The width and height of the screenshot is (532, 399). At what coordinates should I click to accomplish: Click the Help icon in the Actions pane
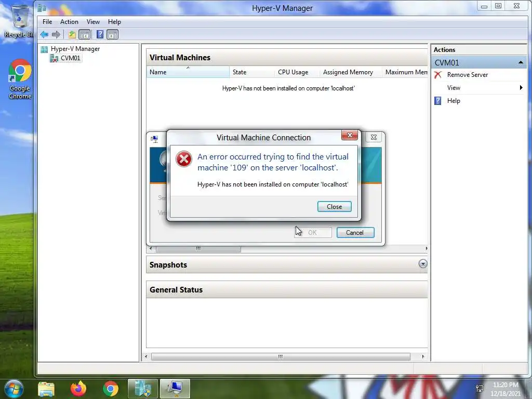pyautogui.click(x=438, y=101)
